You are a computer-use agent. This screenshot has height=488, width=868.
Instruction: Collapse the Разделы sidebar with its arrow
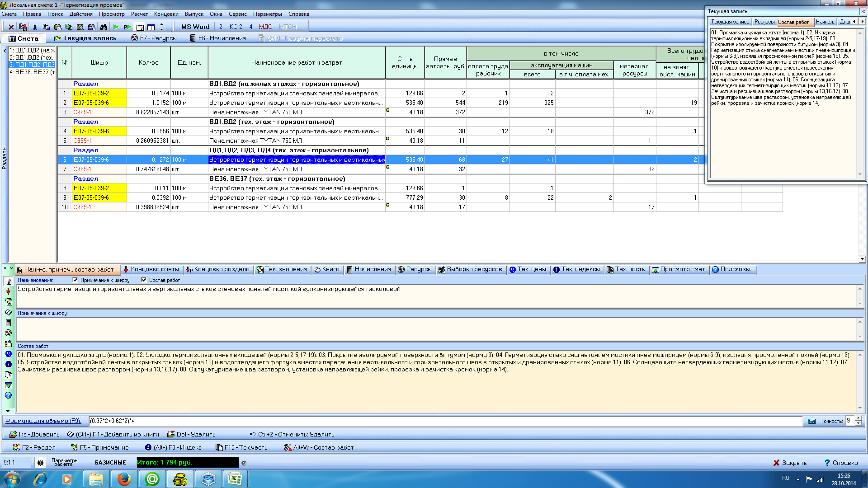pos(5,51)
